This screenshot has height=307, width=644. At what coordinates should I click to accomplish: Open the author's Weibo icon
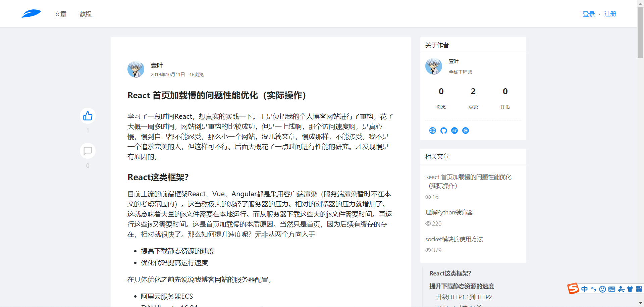(x=454, y=131)
